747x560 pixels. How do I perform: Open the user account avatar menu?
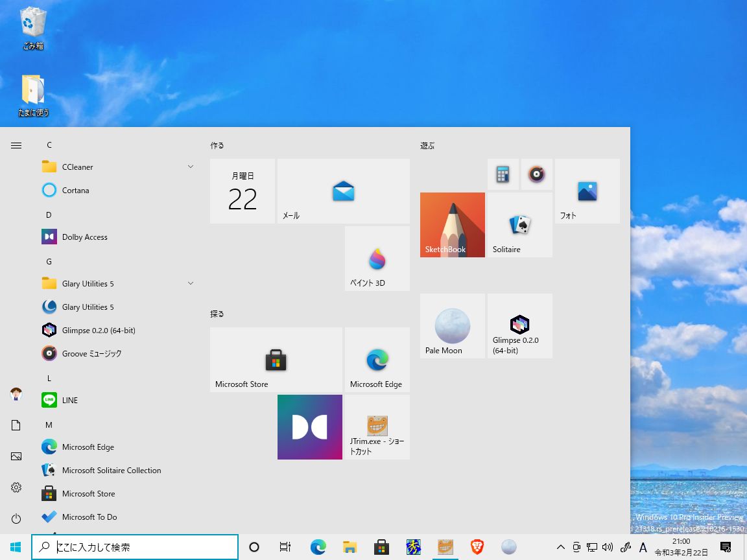click(x=16, y=394)
